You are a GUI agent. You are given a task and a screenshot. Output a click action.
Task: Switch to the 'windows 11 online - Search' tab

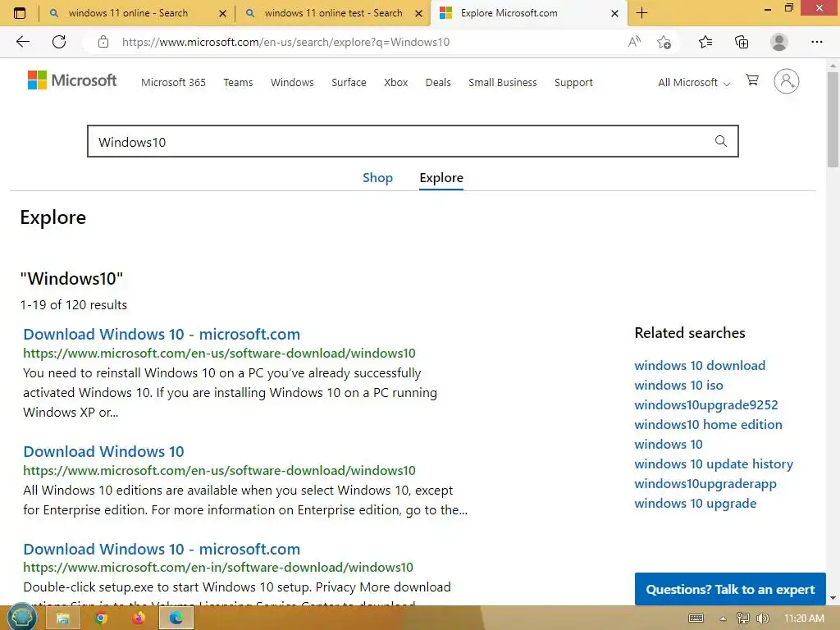click(x=129, y=13)
